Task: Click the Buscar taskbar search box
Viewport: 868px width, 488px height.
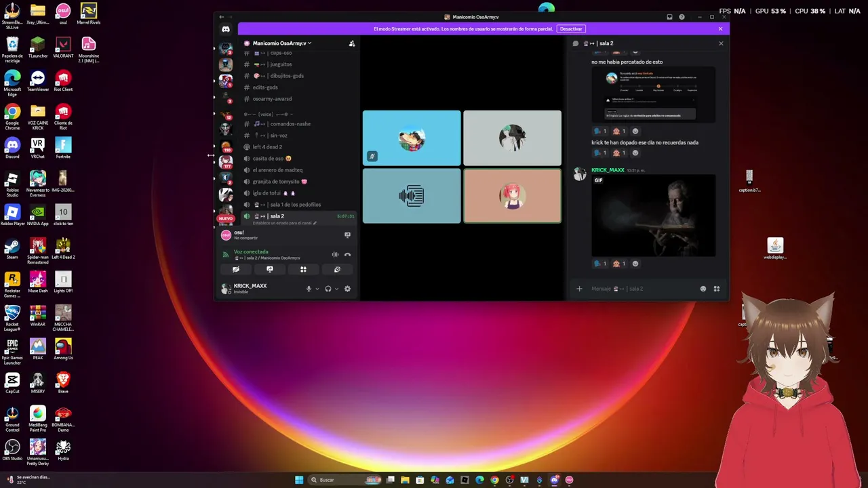Action: coord(346,480)
